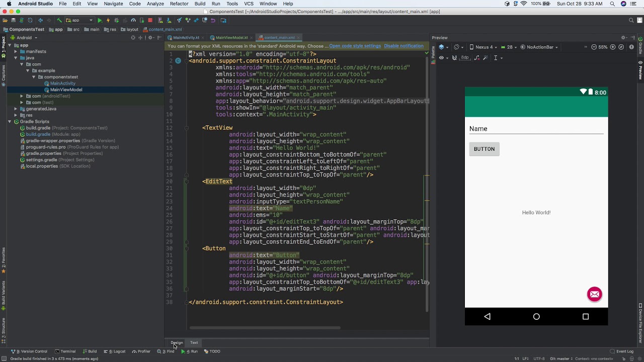Click the scroll-from-source target icon in Project panel
Viewport: 644px width, 362px height.
pos(133,38)
